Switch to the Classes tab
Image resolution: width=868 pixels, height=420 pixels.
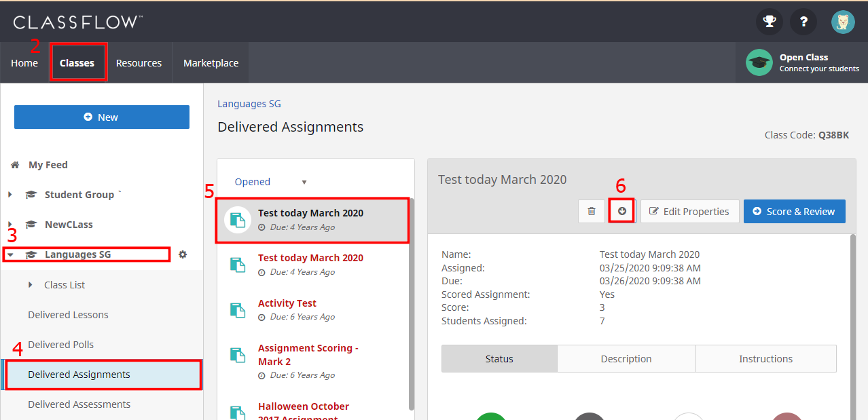[77, 62]
